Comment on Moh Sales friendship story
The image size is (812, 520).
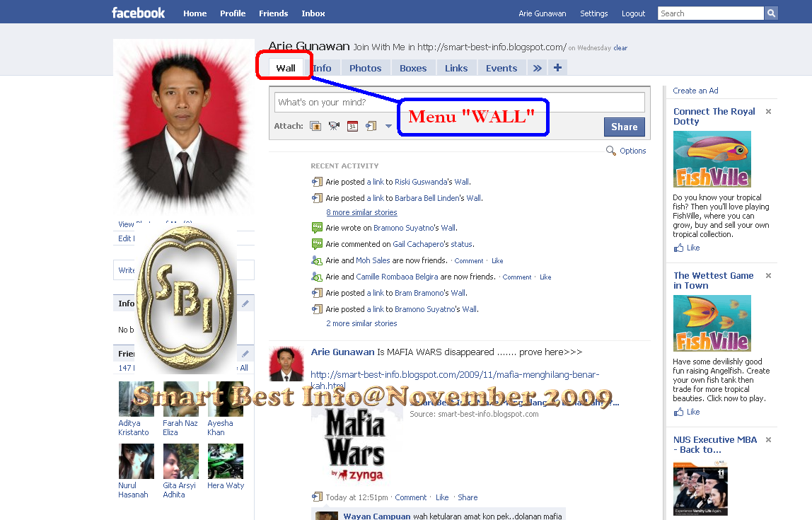click(469, 261)
